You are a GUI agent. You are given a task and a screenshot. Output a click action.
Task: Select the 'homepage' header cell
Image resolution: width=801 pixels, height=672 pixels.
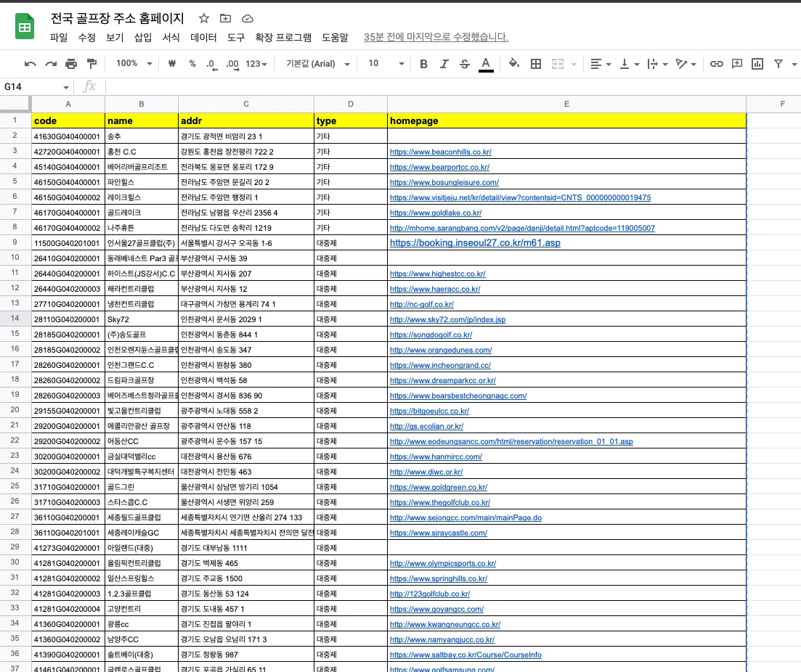click(566, 121)
